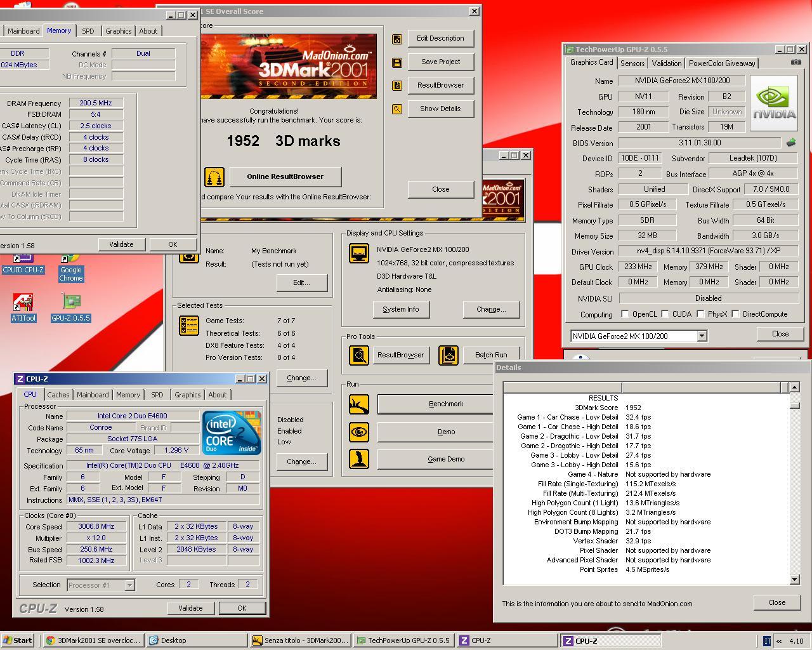
Task: Click the ResultBrowser document icon beside ResultBrowser button
Action: 397,86
